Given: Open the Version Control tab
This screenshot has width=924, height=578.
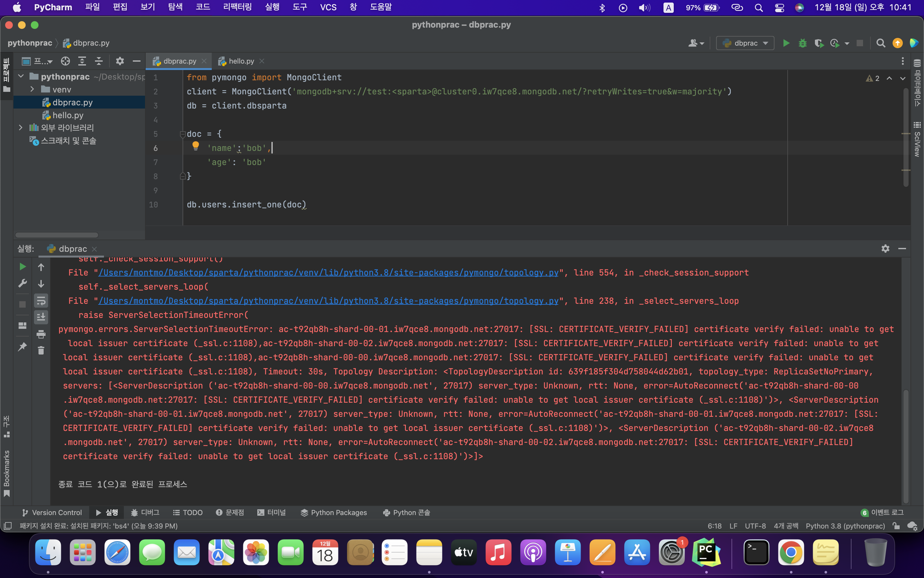Looking at the screenshot, I should pyautogui.click(x=52, y=512).
